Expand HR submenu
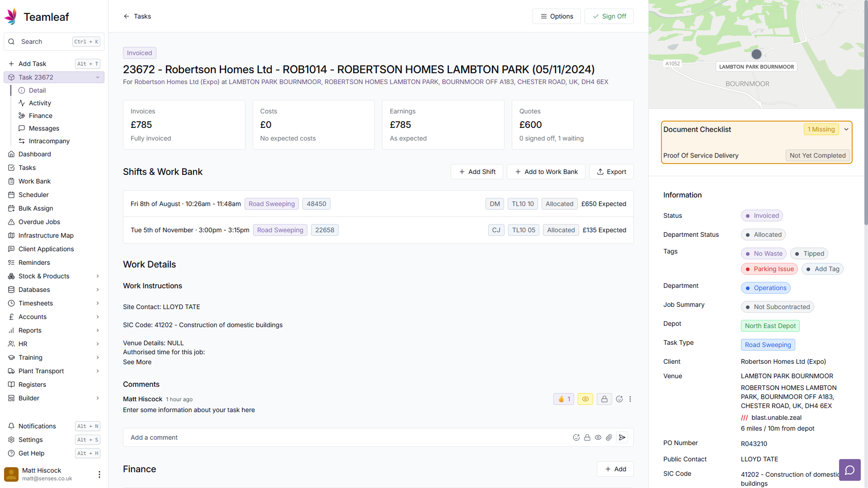This screenshot has width=868, height=488. [98, 344]
